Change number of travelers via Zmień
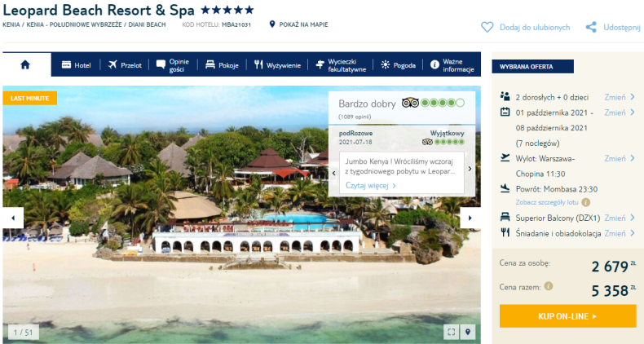 pyautogui.click(x=620, y=97)
